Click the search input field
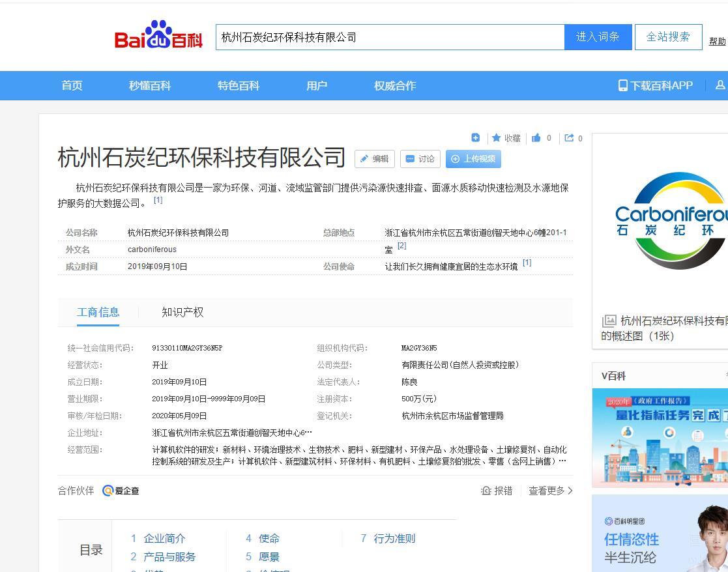Image resolution: width=728 pixels, height=572 pixels. pos(390,37)
